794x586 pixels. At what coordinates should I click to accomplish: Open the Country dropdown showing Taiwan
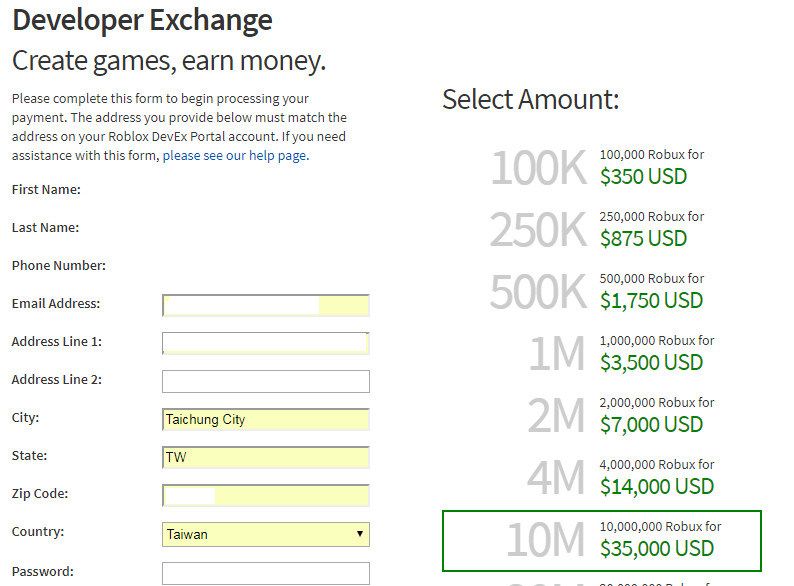click(x=265, y=534)
